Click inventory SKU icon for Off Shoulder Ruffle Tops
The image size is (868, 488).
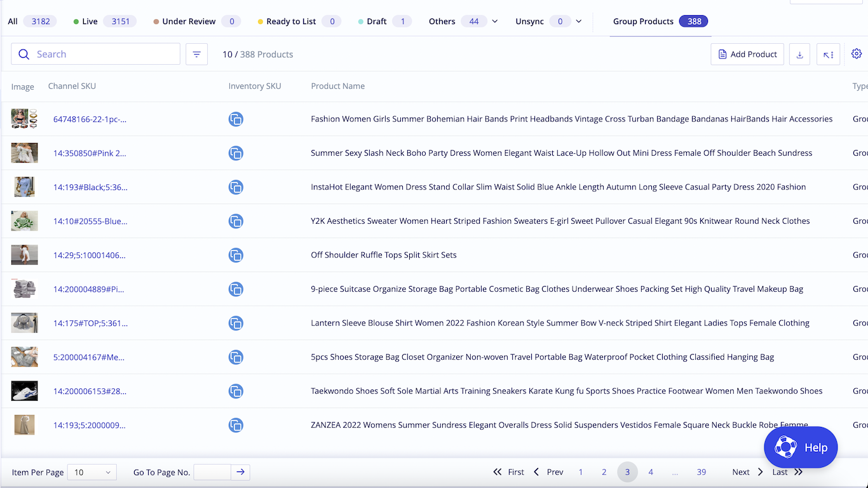tap(236, 255)
